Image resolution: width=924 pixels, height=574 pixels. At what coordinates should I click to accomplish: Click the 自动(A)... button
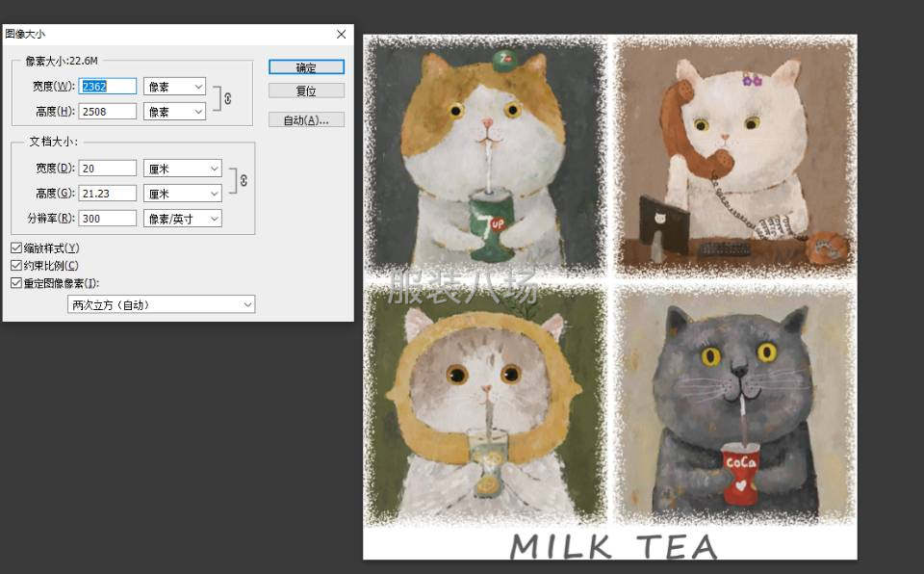tap(306, 120)
